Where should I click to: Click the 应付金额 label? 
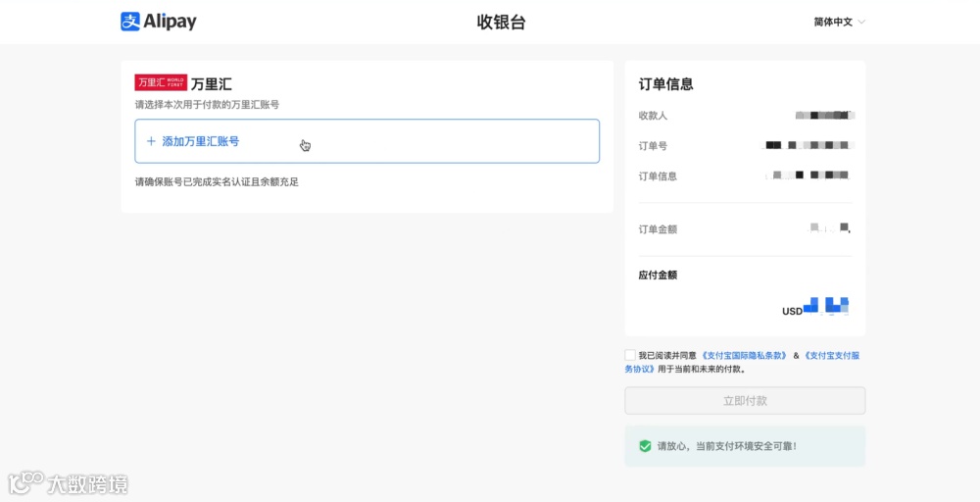coord(658,276)
